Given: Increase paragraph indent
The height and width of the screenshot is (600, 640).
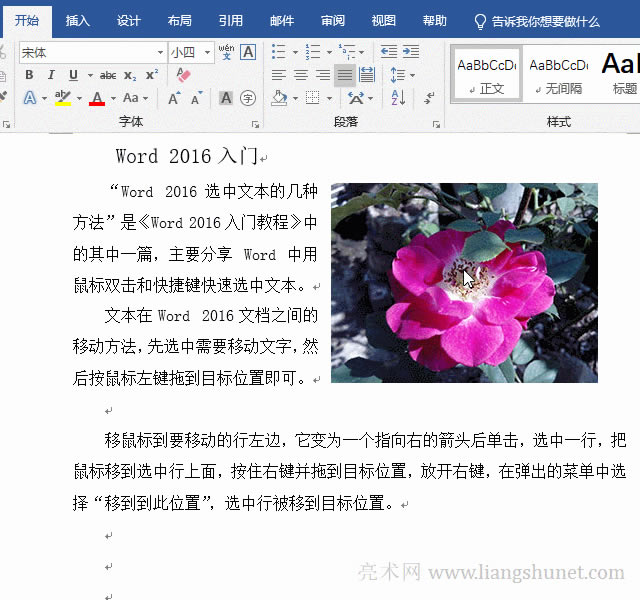Looking at the screenshot, I should click(x=410, y=52).
